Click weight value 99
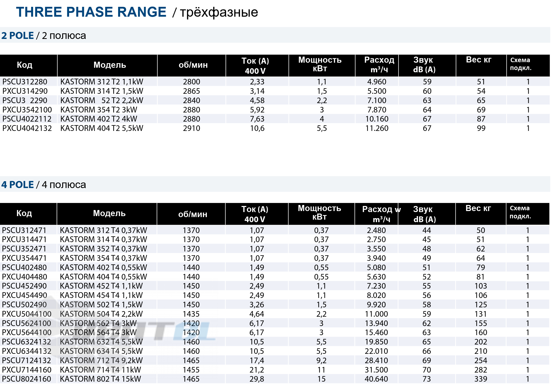The height and width of the screenshot is (392, 552). pyautogui.click(x=481, y=128)
